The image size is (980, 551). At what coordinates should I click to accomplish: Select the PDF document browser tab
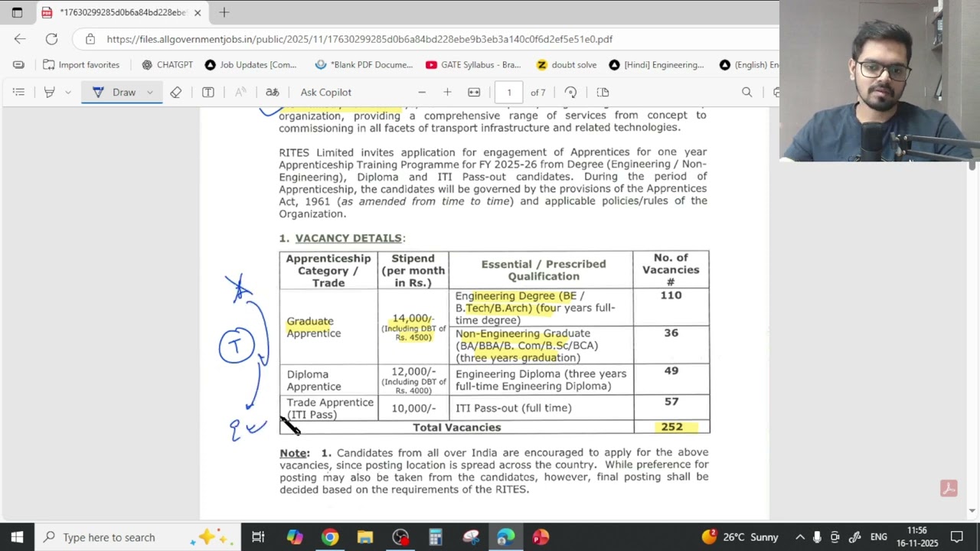pos(122,12)
